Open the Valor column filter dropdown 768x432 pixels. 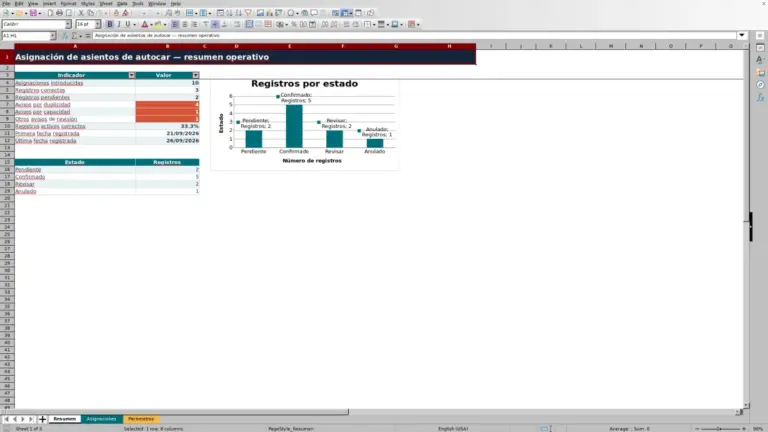(195, 75)
